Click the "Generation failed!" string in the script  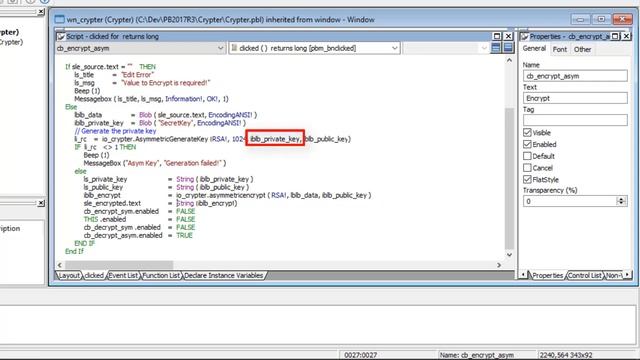pos(192,163)
